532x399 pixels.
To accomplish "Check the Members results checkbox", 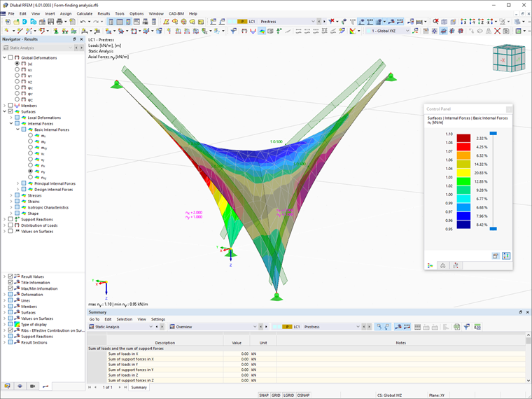I will coord(10,106).
